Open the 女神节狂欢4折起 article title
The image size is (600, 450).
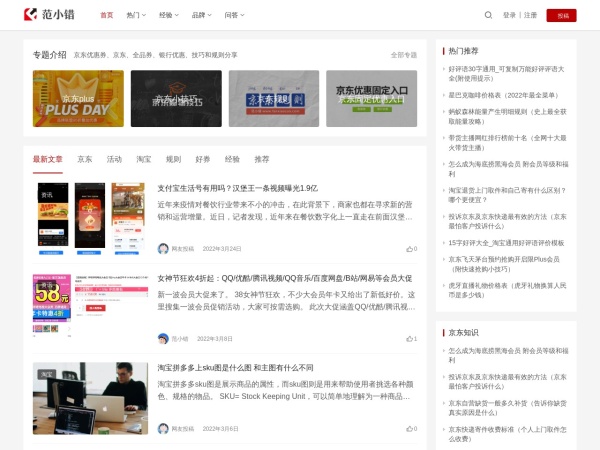click(x=285, y=278)
